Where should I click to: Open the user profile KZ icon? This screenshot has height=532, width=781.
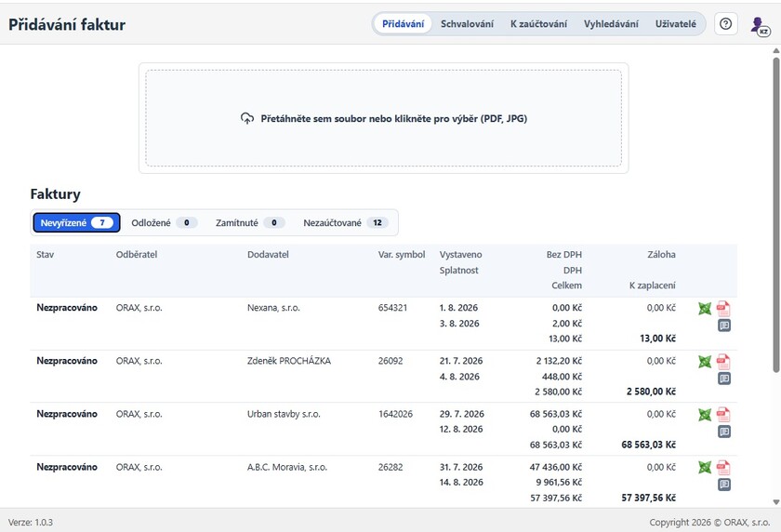[760, 26]
